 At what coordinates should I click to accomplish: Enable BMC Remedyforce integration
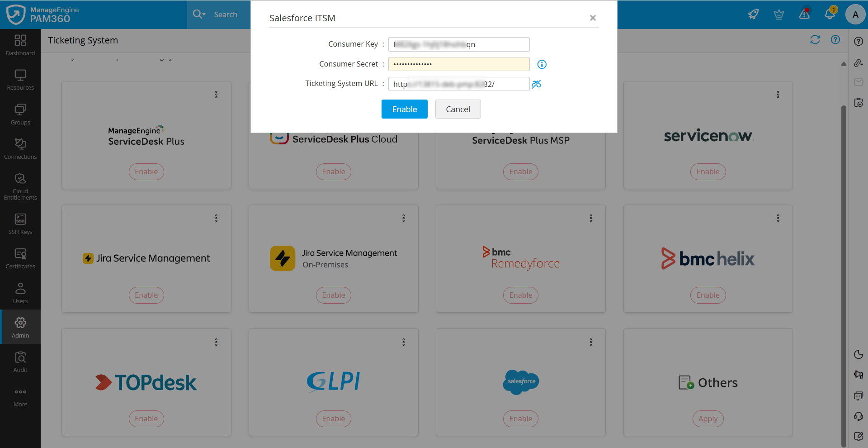pyautogui.click(x=521, y=295)
